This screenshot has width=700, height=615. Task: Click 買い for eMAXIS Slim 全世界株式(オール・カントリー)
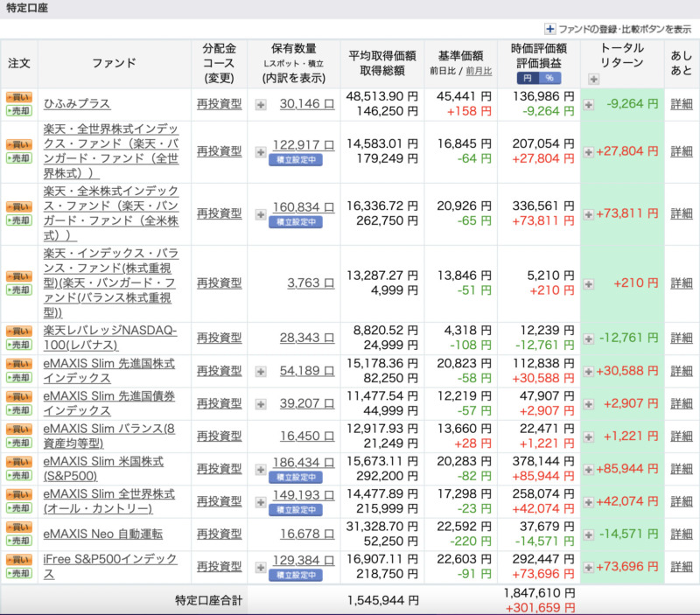19,494
